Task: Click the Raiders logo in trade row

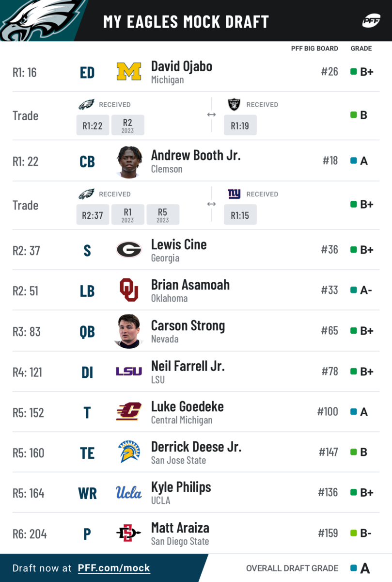Action: coord(235,104)
